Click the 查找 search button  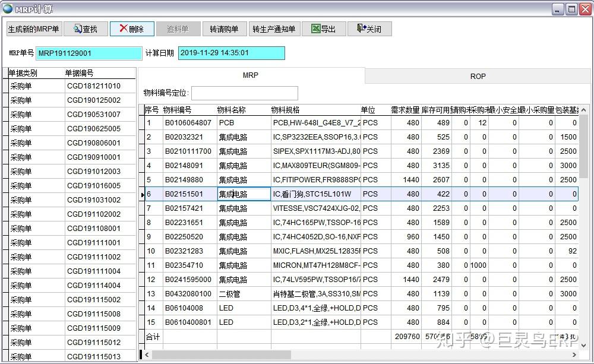[86, 29]
